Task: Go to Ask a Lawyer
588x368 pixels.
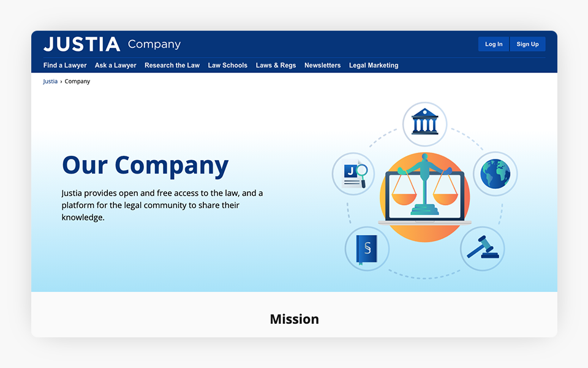Action: click(116, 66)
